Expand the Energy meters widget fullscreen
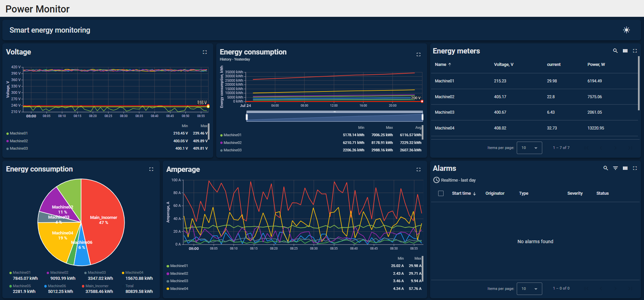This screenshot has width=644, height=300. [635, 51]
